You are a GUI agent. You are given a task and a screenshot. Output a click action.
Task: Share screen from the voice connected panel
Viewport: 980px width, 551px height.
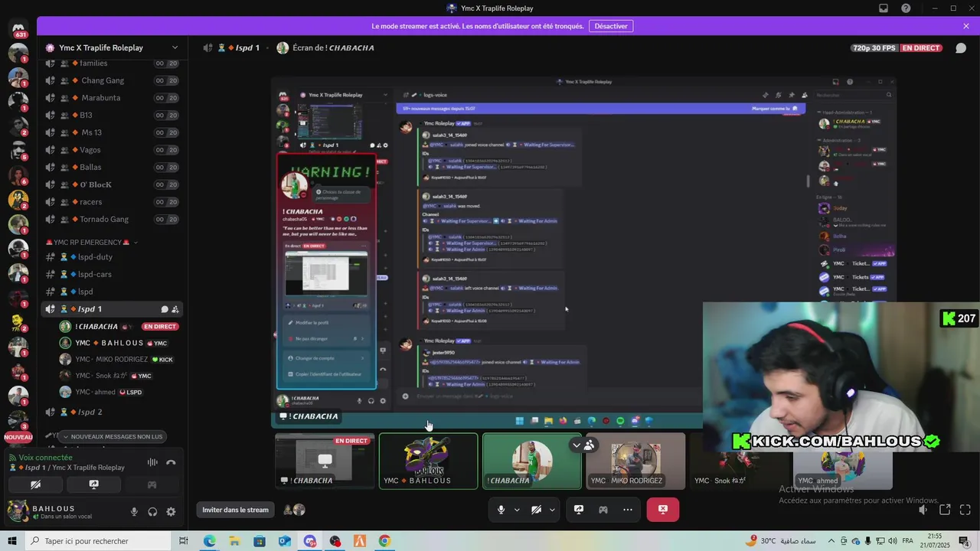pos(93,484)
